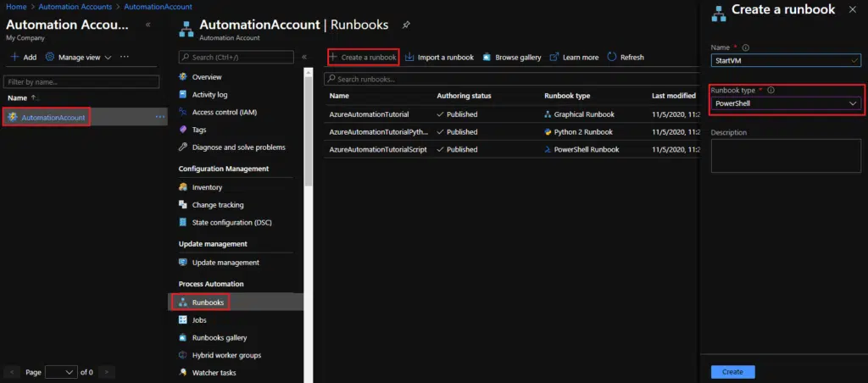Click the Description text area
This screenshot has height=383, width=868.
[786, 156]
